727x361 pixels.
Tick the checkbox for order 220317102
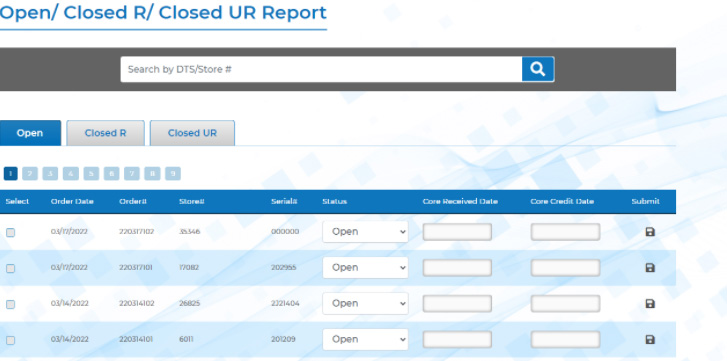tap(10, 233)
